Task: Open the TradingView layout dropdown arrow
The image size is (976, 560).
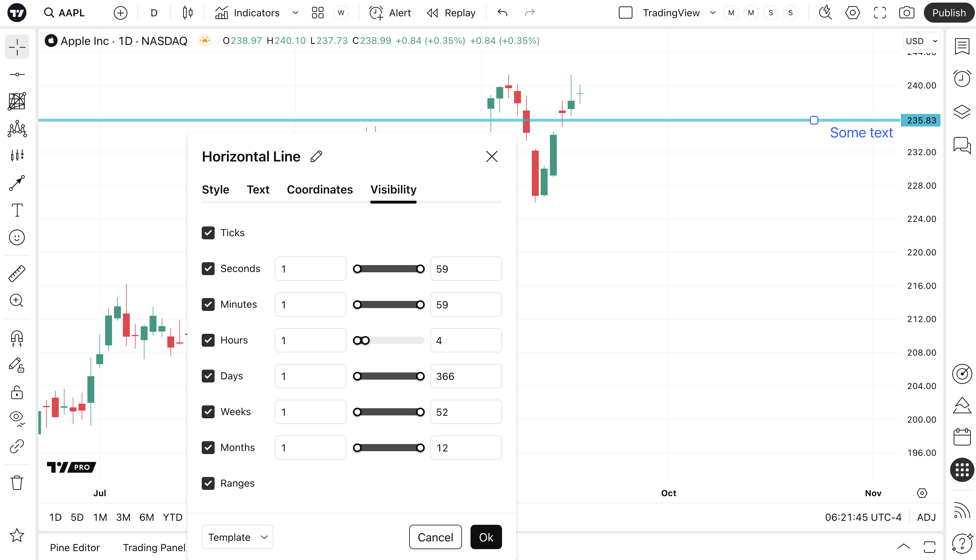Action: 713,13
